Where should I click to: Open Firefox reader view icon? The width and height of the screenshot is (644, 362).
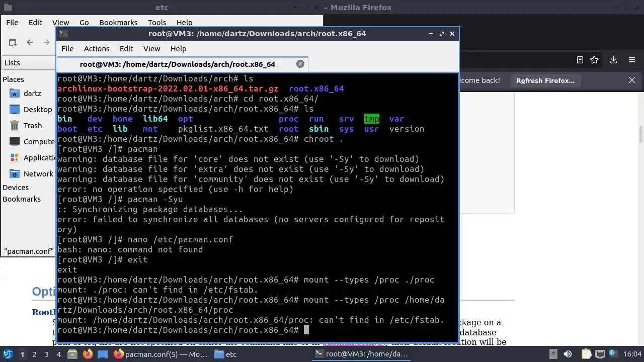pos(580,60)
